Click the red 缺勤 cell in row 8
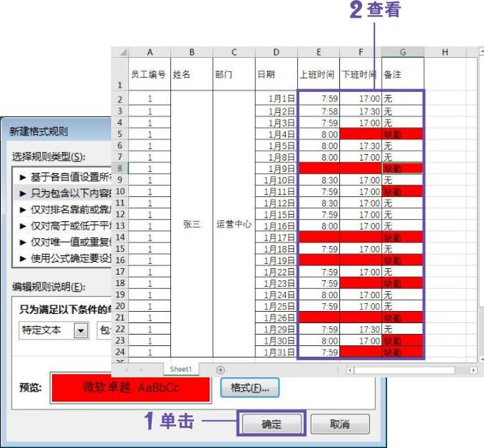Screen dimensions: 484x448 tap(403, 168)
